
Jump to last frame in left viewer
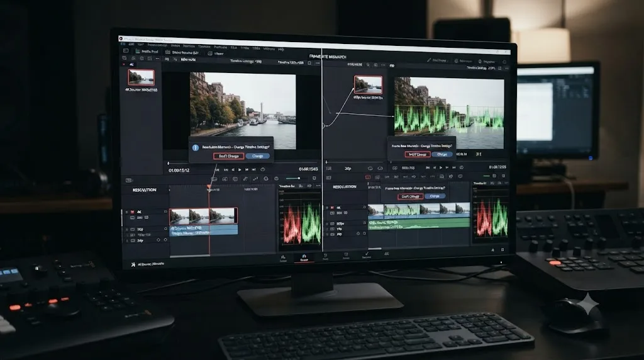[254, 170]
